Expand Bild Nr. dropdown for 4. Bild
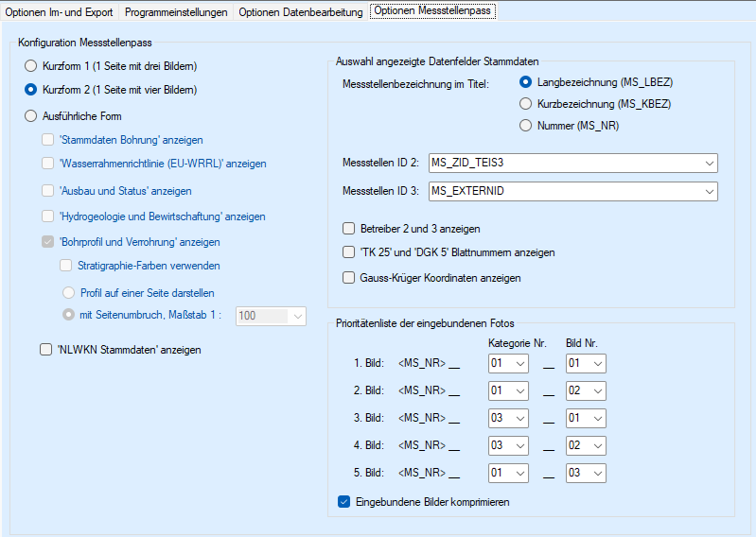Viewport: 756px width, 537px height. [586, 446]
